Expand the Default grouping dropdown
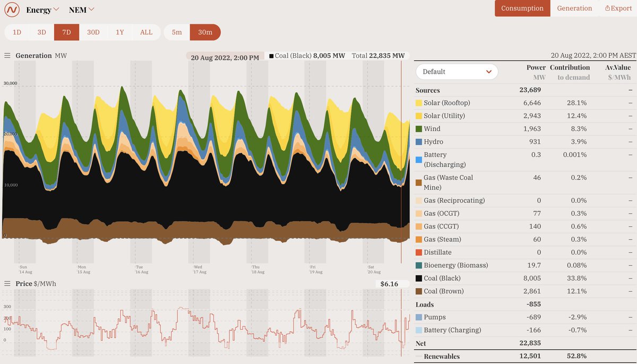Screen dimensions: 637x364 pyautogui.click(x=457, y=72)
